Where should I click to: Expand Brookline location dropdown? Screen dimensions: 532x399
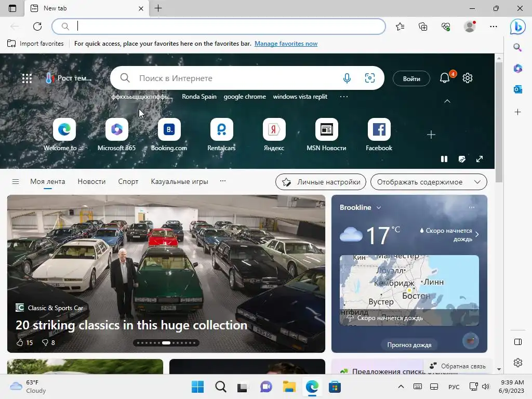coord(379,208)
